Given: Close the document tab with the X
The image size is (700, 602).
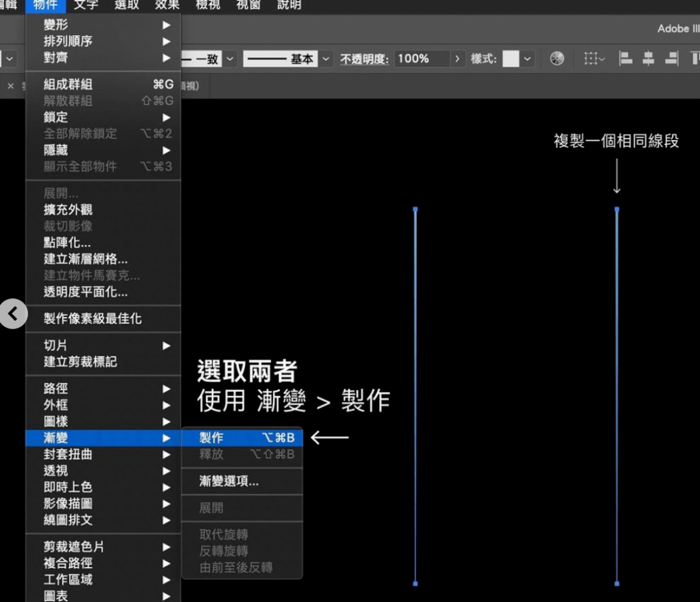Looking at the screenshot, I should click(x=10, y=86).
